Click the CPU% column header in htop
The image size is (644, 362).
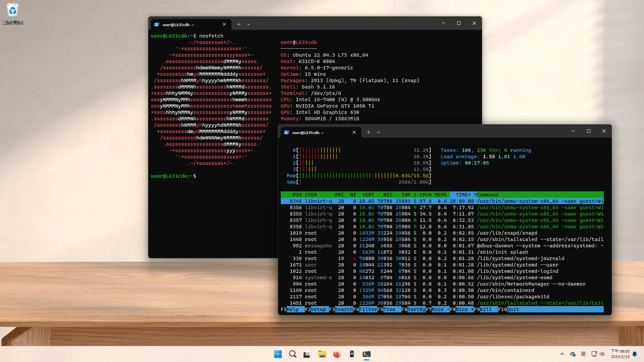[425, 195]
